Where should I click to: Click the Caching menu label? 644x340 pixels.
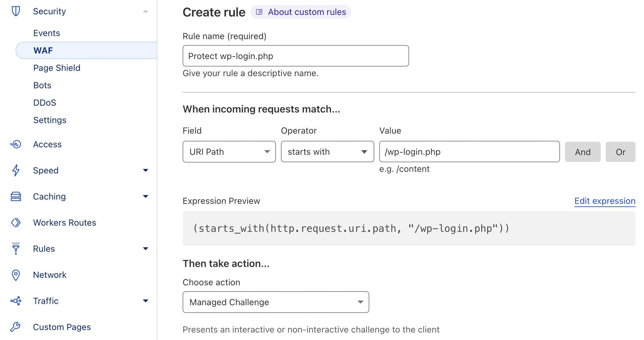[x=49, y=196]
